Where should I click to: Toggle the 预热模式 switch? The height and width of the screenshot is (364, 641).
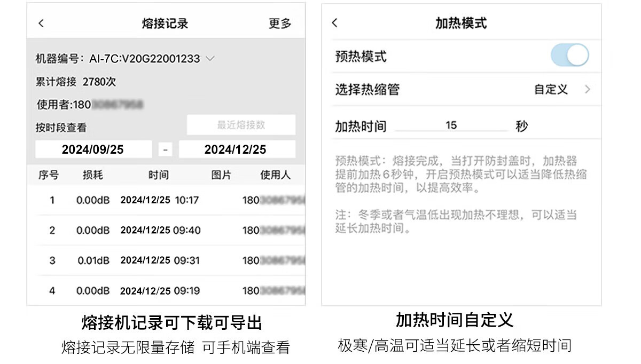click(x=569, y=56)
